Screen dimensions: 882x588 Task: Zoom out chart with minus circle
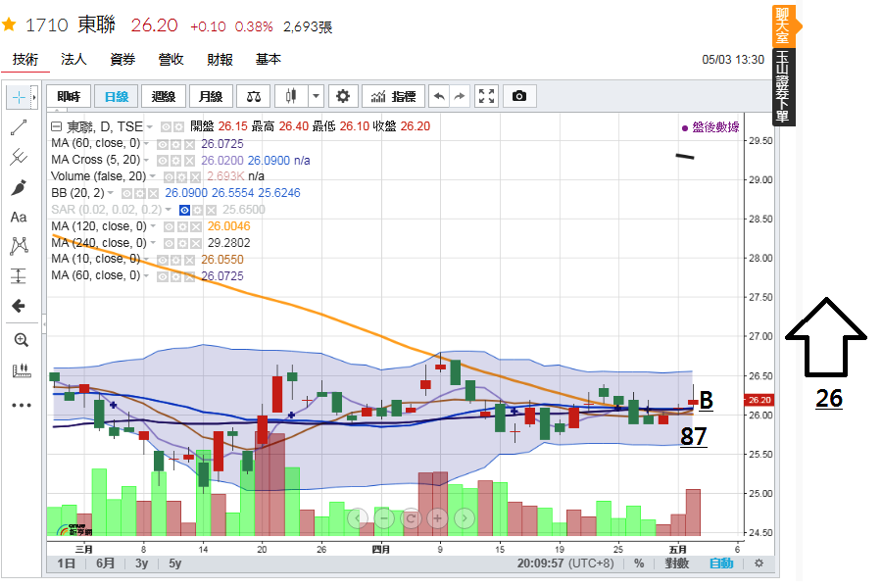(x=384, y=518)
